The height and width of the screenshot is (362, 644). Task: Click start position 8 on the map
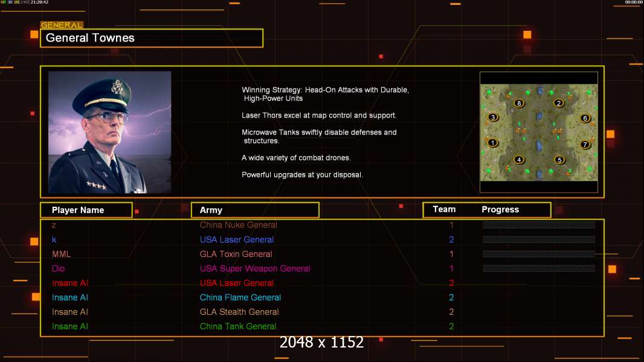[x=519, y=103]
